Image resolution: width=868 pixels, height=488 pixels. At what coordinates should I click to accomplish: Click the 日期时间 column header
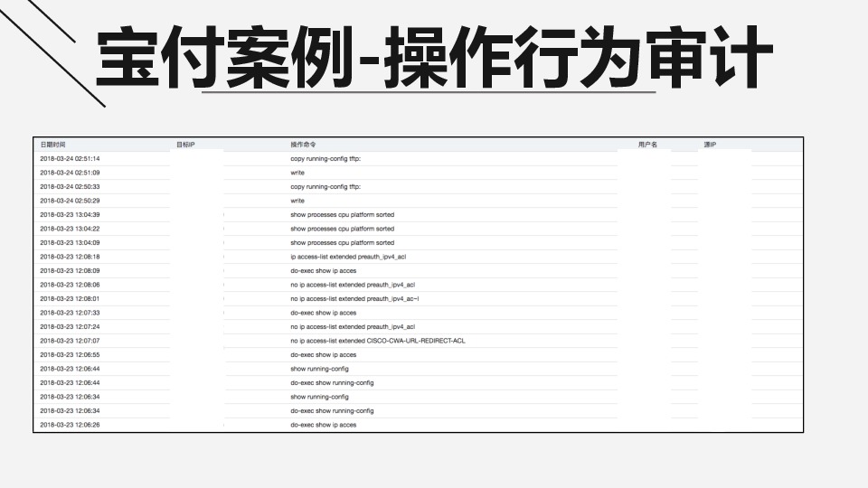(52, 145)
